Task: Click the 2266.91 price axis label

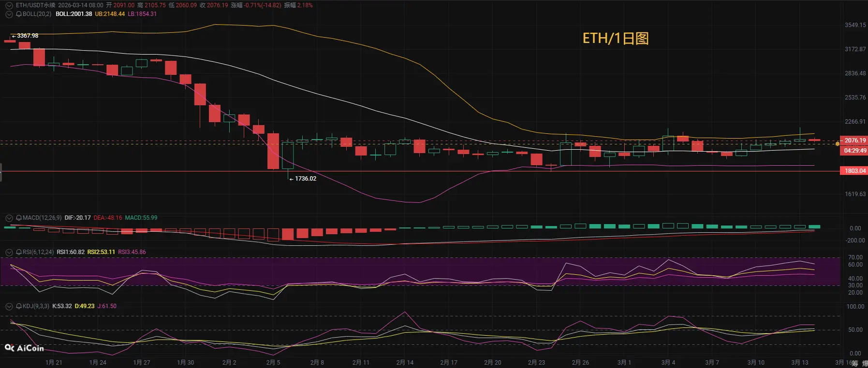Action: [x=855, y=122]
